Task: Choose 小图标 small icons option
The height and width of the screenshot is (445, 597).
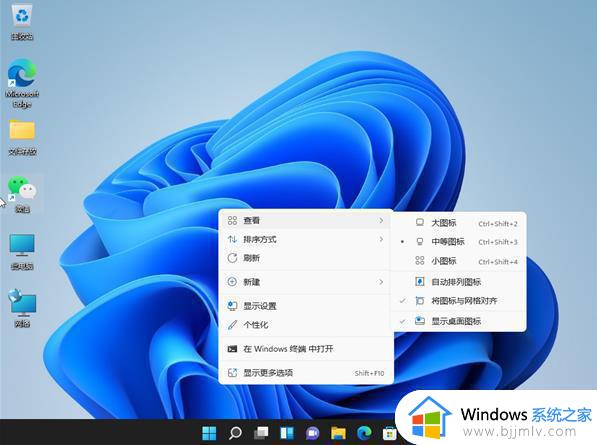Action: tap(459, 261)
